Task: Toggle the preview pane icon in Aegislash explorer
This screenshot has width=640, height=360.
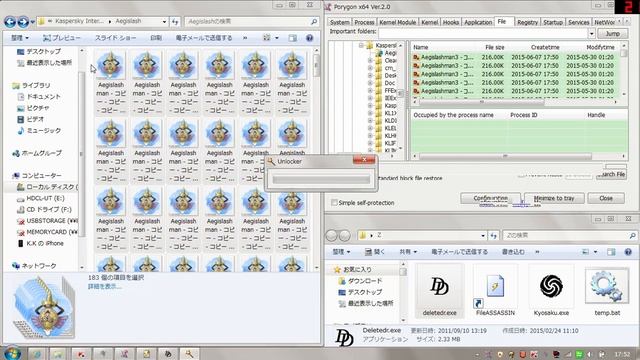Action: pos(292,38)
